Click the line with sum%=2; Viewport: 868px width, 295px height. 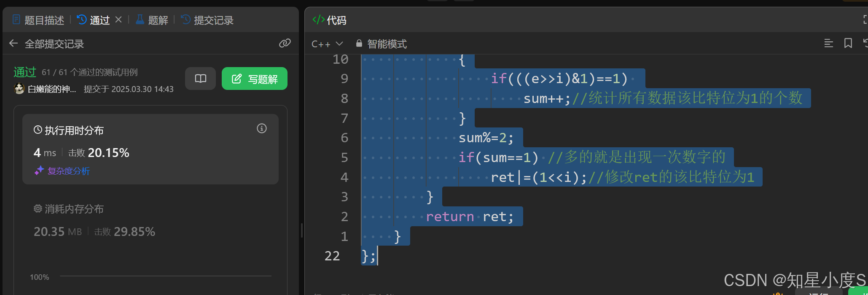tap(486, 138)
